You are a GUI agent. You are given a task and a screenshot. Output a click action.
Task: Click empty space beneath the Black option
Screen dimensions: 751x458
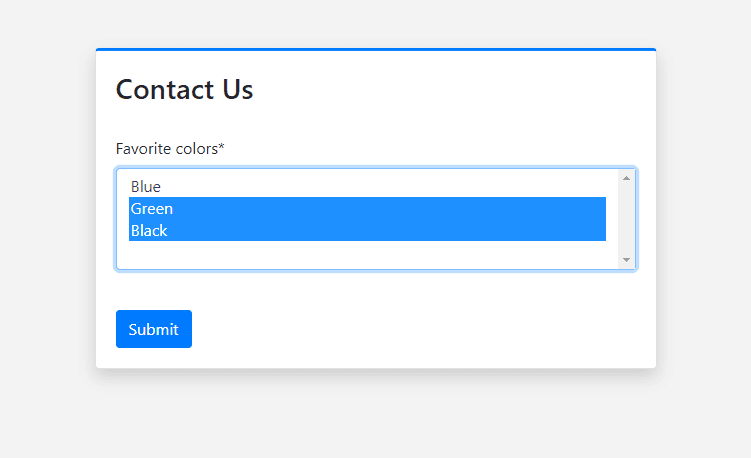[367, 254]
